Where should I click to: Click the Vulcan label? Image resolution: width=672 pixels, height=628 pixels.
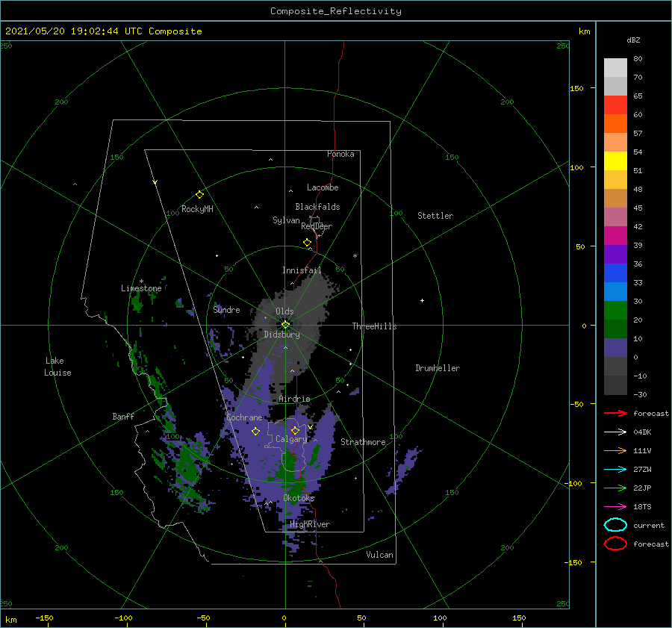point(379,555)
